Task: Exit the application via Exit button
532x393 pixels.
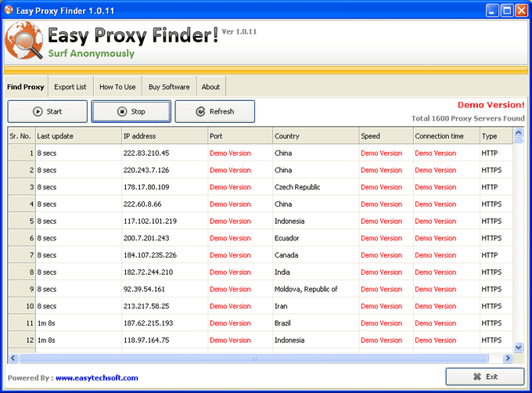Action: coord(485,377)
